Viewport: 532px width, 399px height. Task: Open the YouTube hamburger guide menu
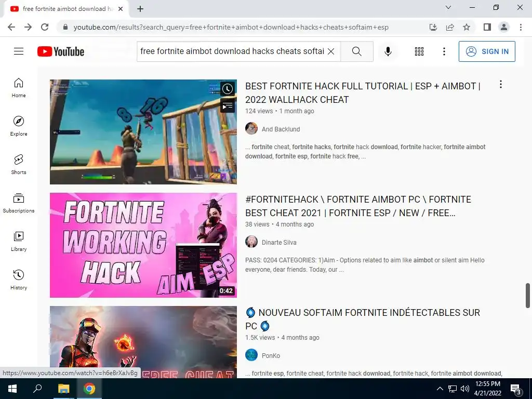point(19,51)
